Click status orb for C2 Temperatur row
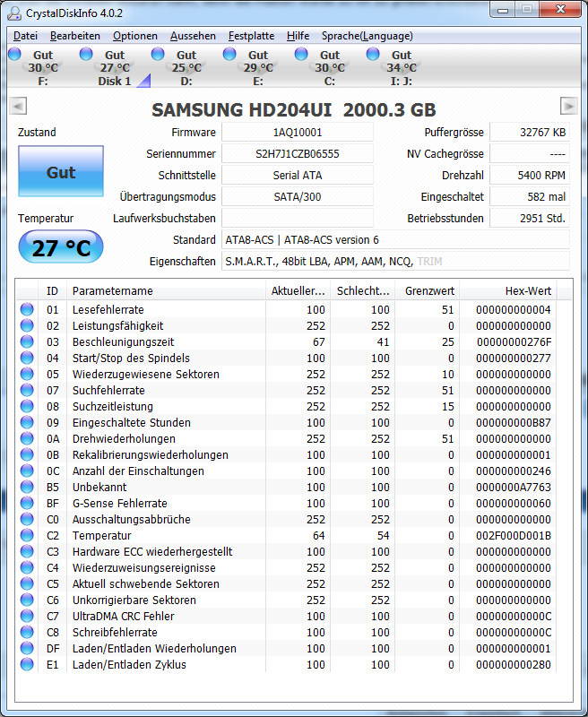 27,535
